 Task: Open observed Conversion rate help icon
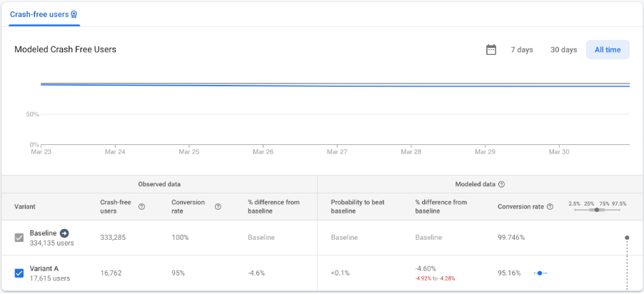coord(218,206)
